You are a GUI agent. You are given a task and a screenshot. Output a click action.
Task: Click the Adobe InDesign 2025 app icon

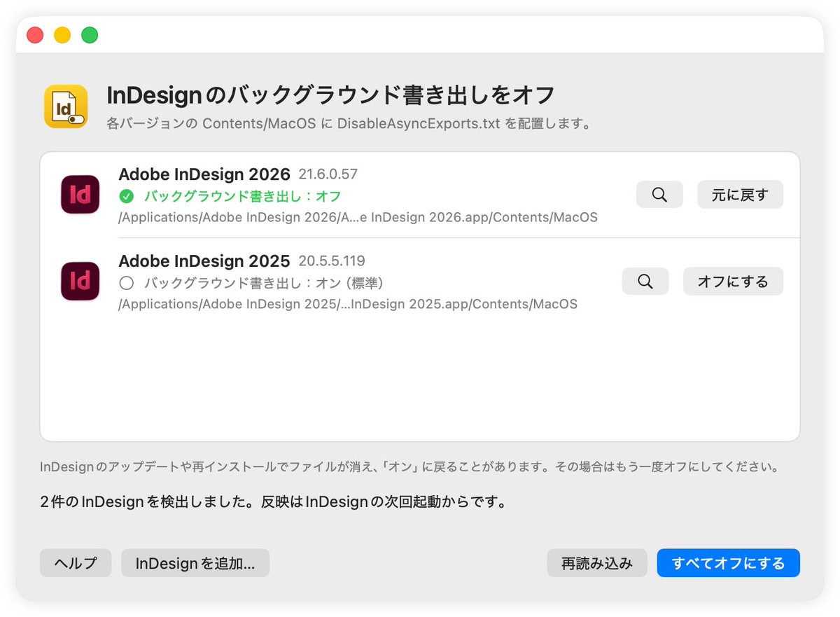click(x=80, y=281)
